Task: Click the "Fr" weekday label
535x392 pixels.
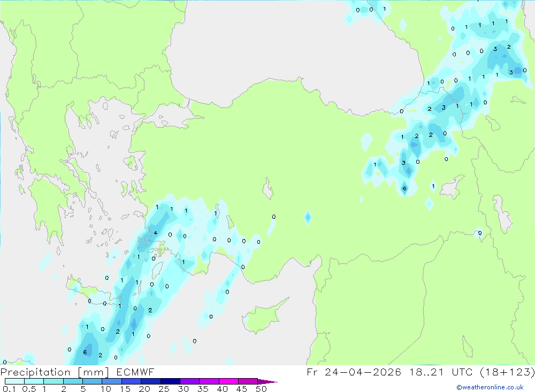Action: point(312,372)
